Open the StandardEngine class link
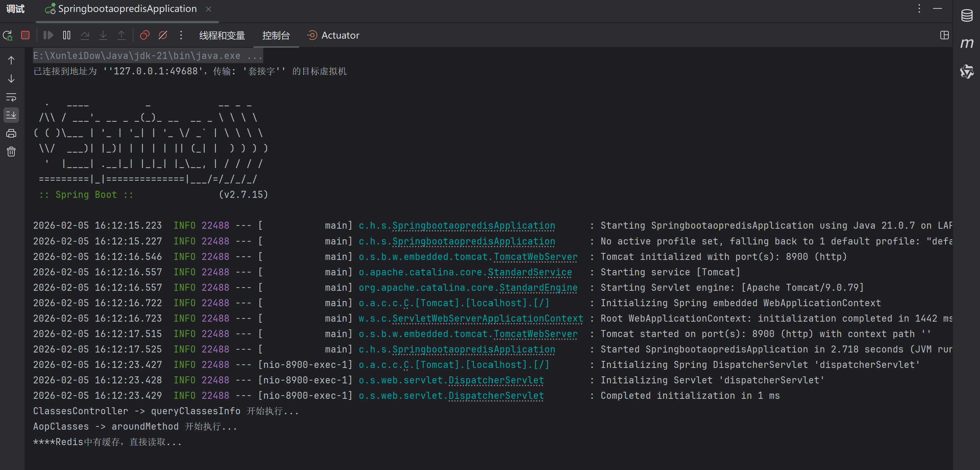Image resolution: width=980 pixels, height=470 pixels. (x=538, y=288)
